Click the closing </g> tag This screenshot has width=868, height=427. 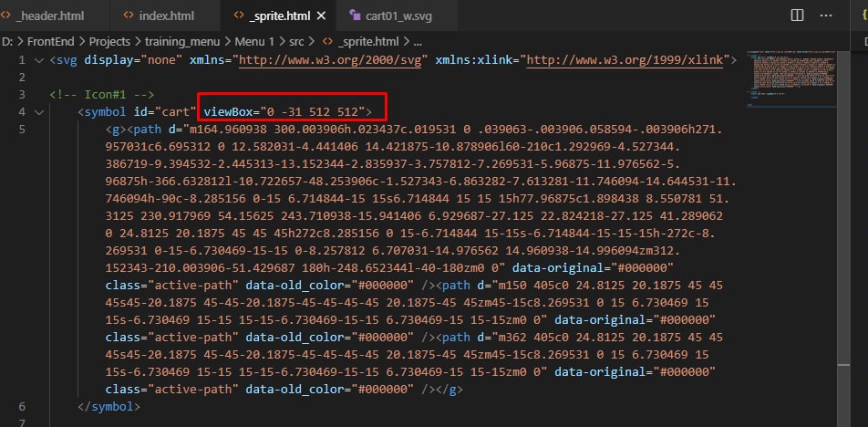[449, 390]
